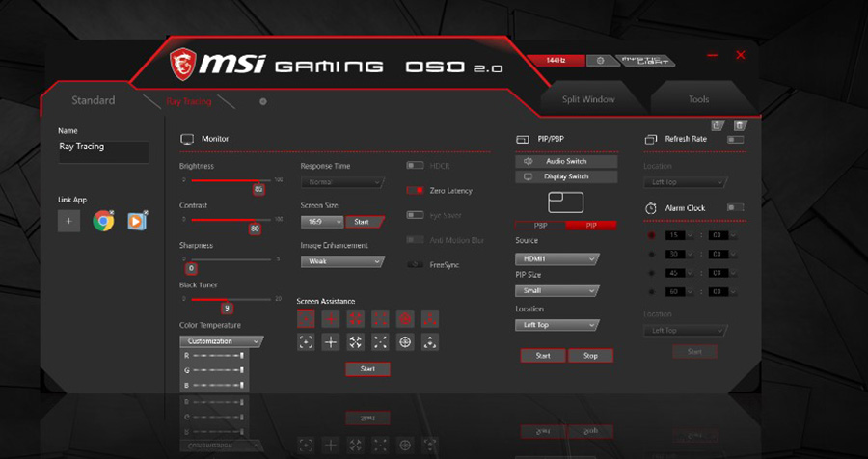
Task: Toggle the Eye Saver switch
Action: [415, 215]
